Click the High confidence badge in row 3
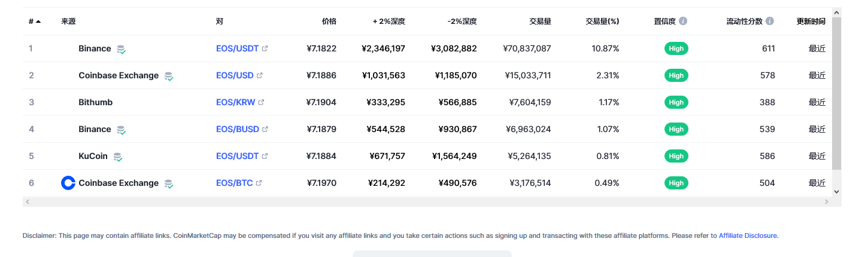The height and width of the screenshot is (257, 868). pos(676,102)
